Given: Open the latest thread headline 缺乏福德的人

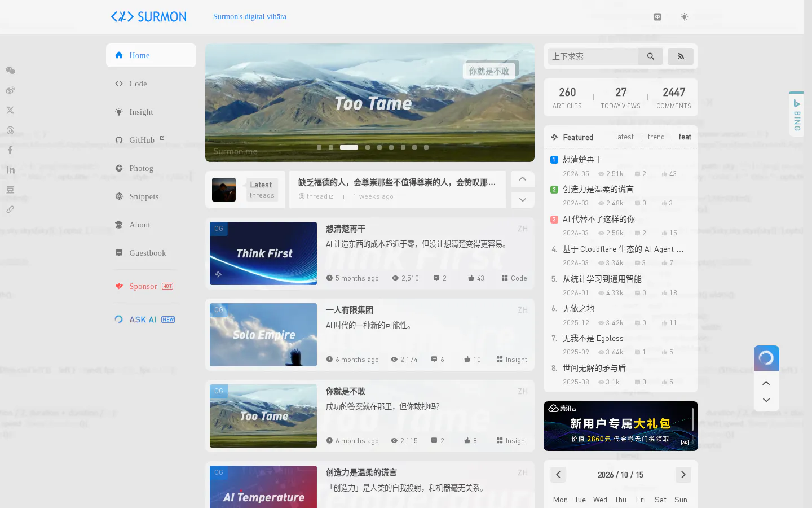Looking at the screenshot, I should pyautogui.click(x=397, y=182).
